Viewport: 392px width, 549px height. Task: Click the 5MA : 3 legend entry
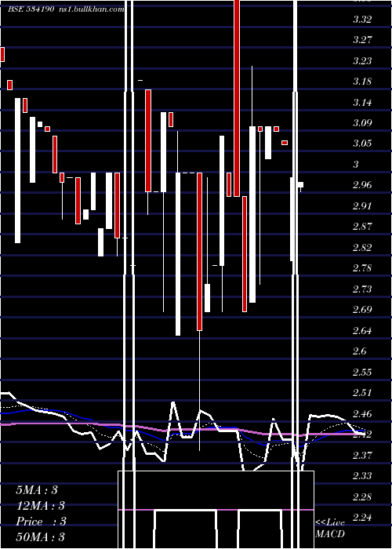(37, 490)
